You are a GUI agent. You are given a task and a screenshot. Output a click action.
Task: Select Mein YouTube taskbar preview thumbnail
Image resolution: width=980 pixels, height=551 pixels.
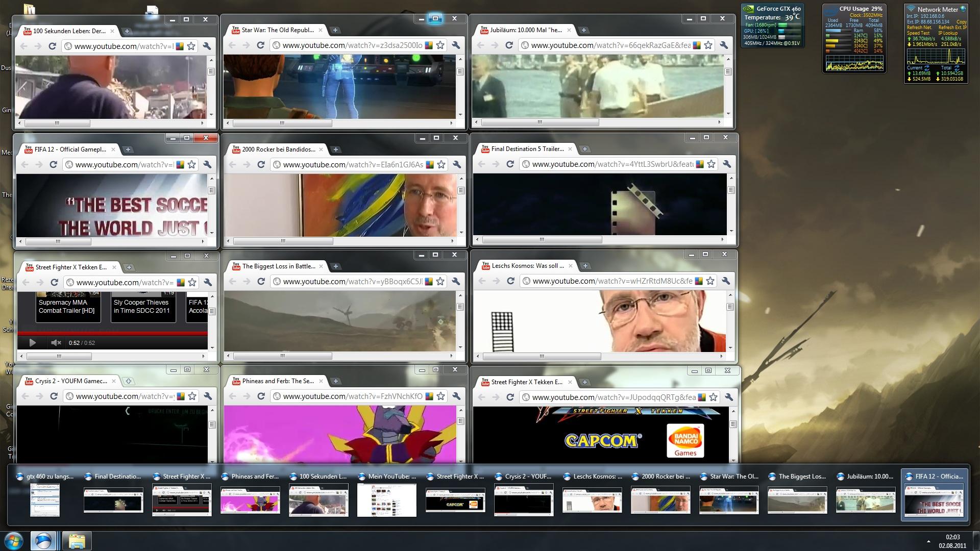click(x=386, y=500)
